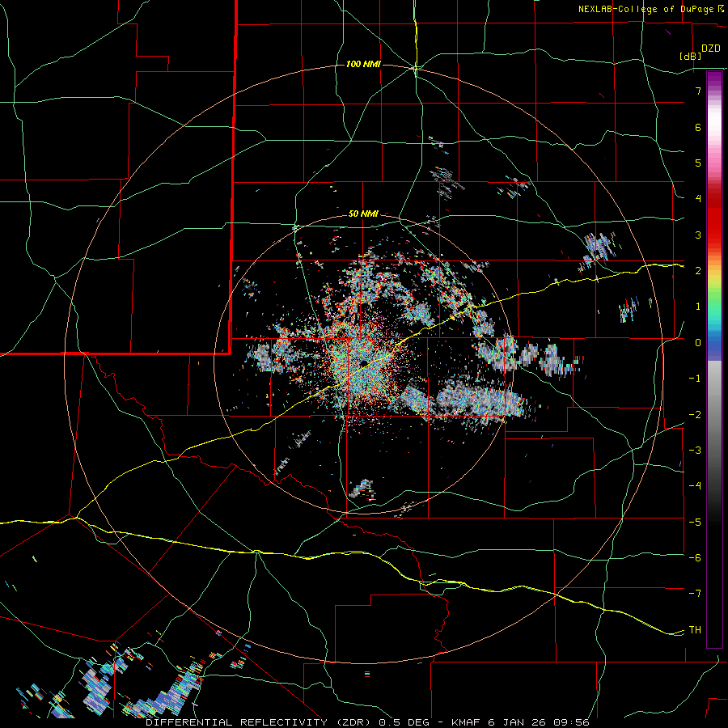This screenshot has width=728, height=728.
Task: Click the 3 value on the color scale
Action: 698,235
